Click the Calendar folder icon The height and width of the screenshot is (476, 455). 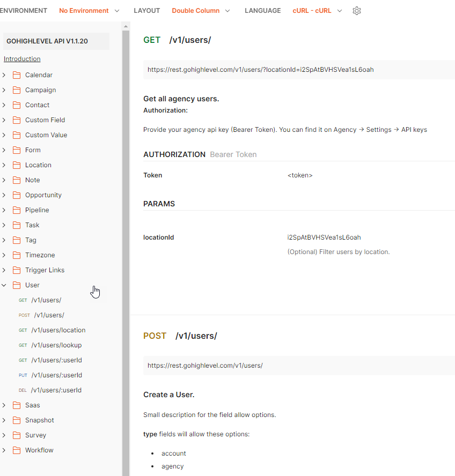[17, 75]
